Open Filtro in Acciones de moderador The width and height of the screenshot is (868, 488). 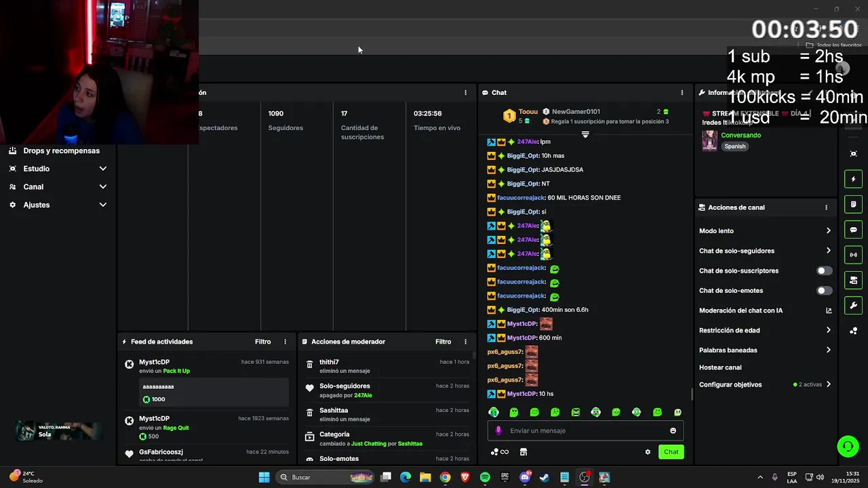tap(443, 342)
